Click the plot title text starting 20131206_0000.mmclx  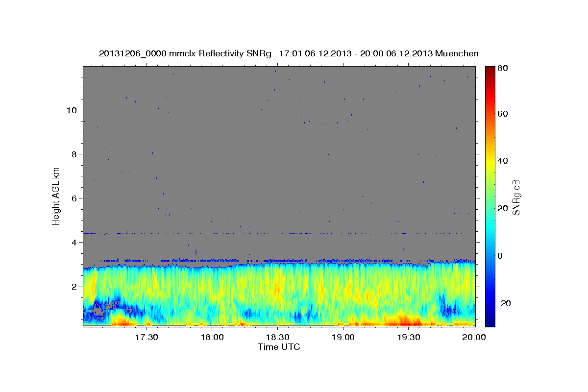click(x=289, y=53)
